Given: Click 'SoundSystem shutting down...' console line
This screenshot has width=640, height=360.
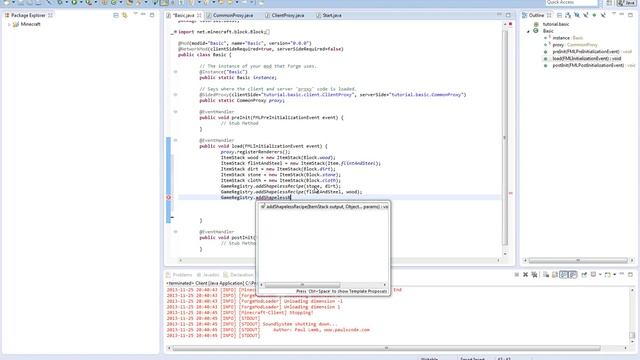Looking at the screenshot, I should pyautogui.click(x=300, y=324).
